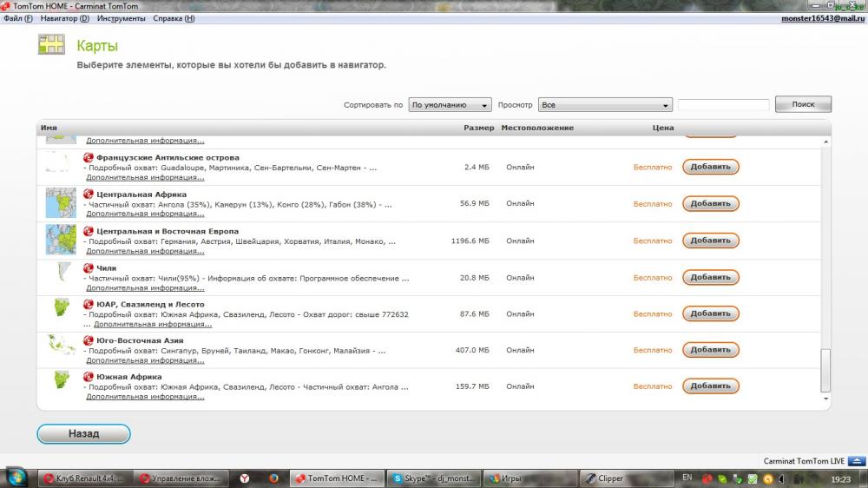Image resolution: width=868 pixels, height=488 pixels.
Task: Click the eject icon next to Carminat TomTom LIVE
Action: pos(857,461)
